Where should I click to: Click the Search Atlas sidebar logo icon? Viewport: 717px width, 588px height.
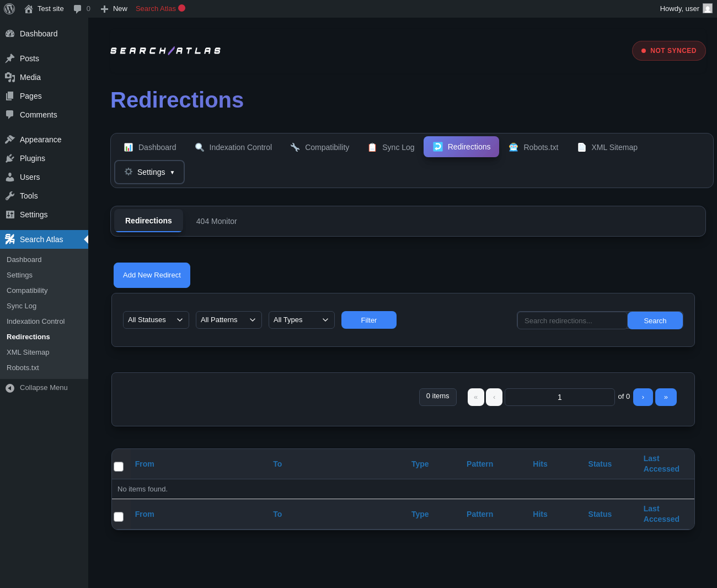click(10, 239)
